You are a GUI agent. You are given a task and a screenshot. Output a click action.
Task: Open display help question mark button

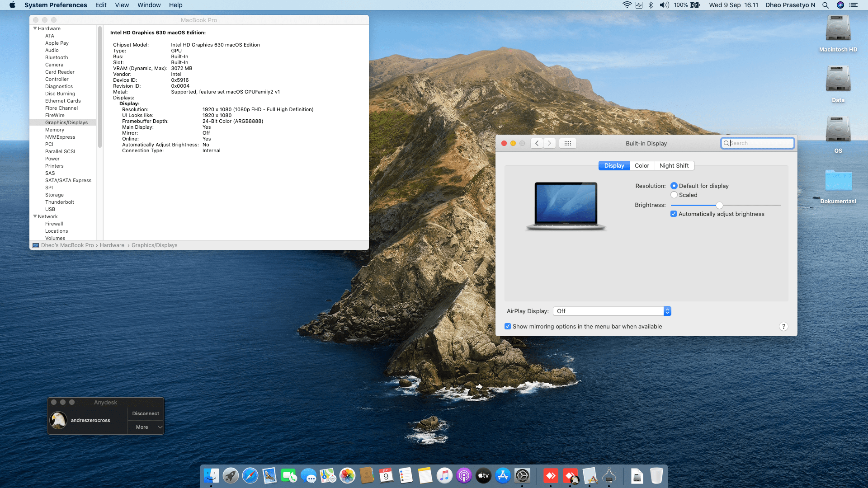783,326
